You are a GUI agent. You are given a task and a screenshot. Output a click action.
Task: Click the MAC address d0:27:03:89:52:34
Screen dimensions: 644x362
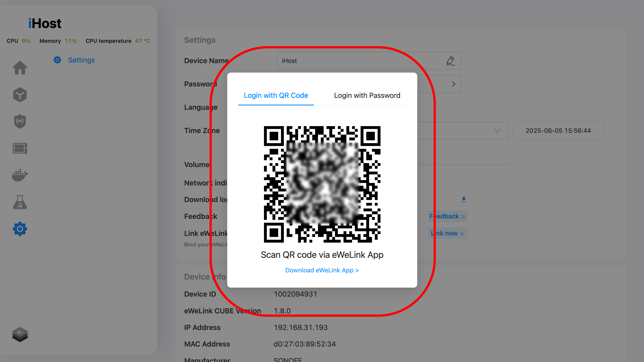(305, 344)
